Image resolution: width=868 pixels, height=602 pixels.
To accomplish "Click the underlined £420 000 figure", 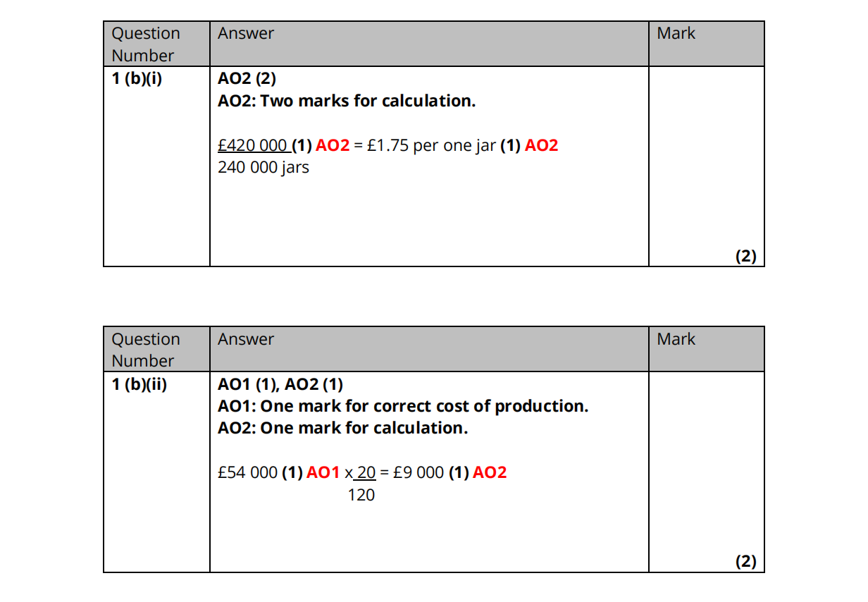I will [252, 146].
